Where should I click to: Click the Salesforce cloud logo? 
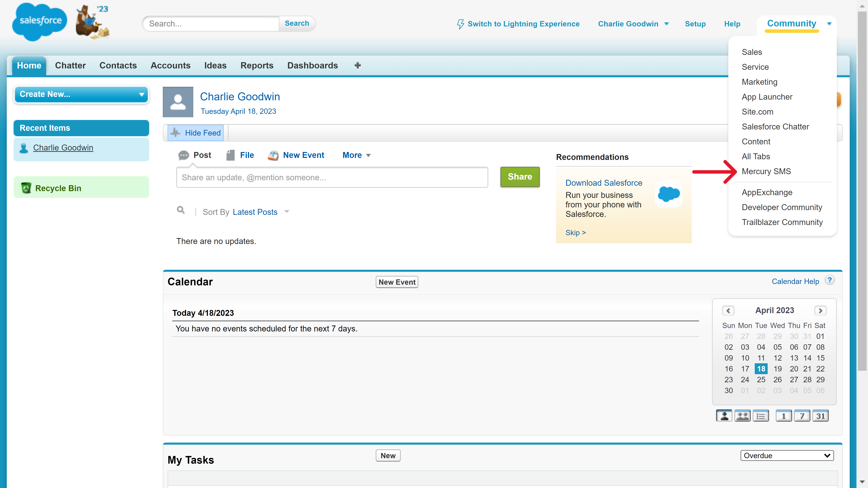(x=40, y=22)
